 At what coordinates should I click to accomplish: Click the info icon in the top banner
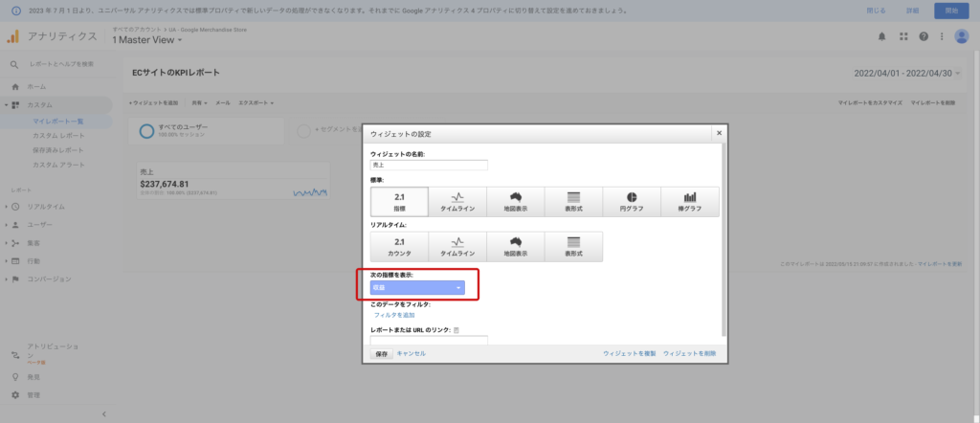click(x=17, y=11)
